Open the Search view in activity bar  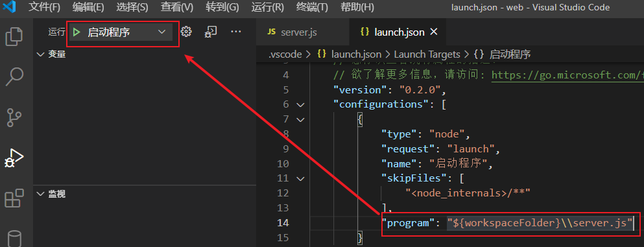pyautogui.click(x=14, y=76)
